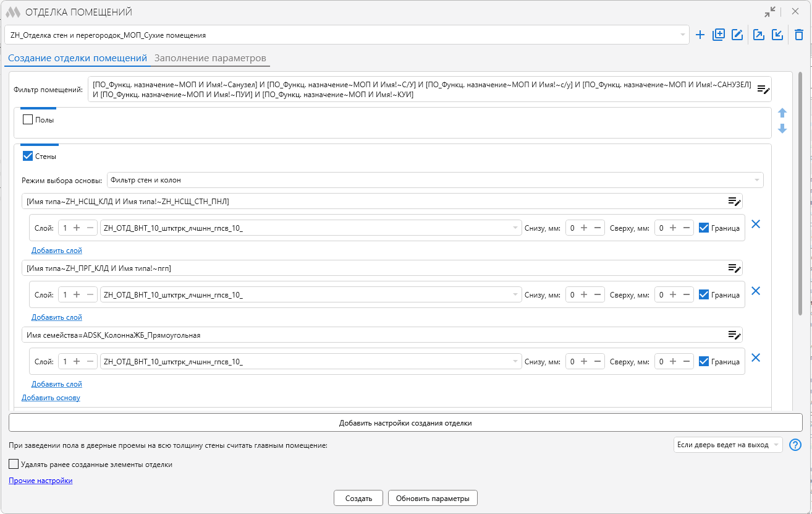Uncheck the Стены checkbox
The height and width of the screenshot is (514, 812).
pos(28,156)
